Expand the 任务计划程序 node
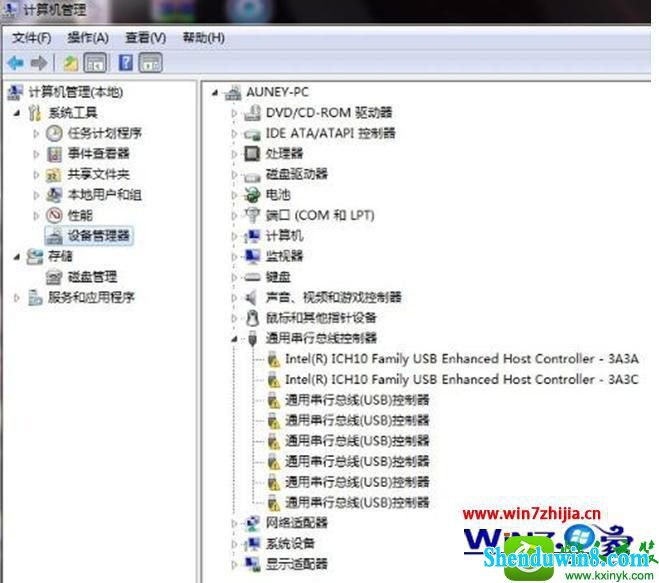The width and height of the screenshot is (659, 583). [37, 134]
